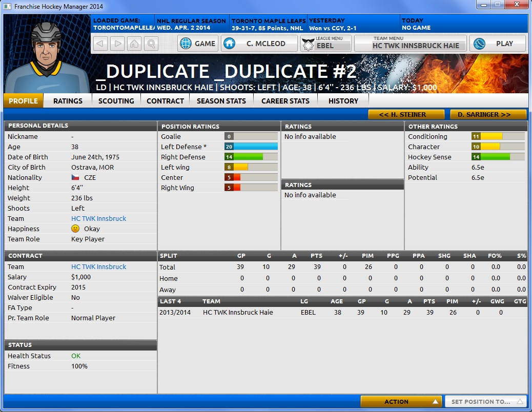Click the blue home icon beside C. McLeod
Image resolution: width=532 pixels, height=412 pixels.
230,44
